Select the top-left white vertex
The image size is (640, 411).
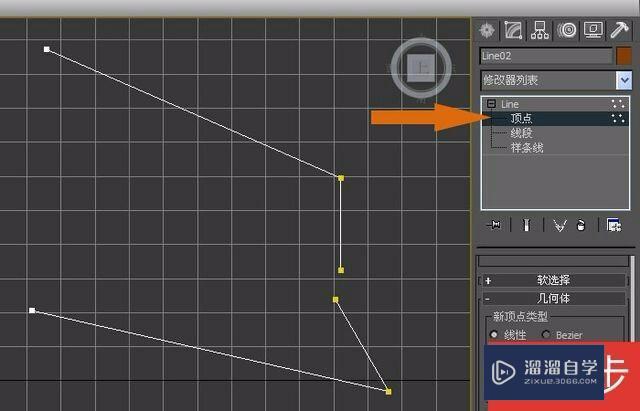(x=47, y=49)
